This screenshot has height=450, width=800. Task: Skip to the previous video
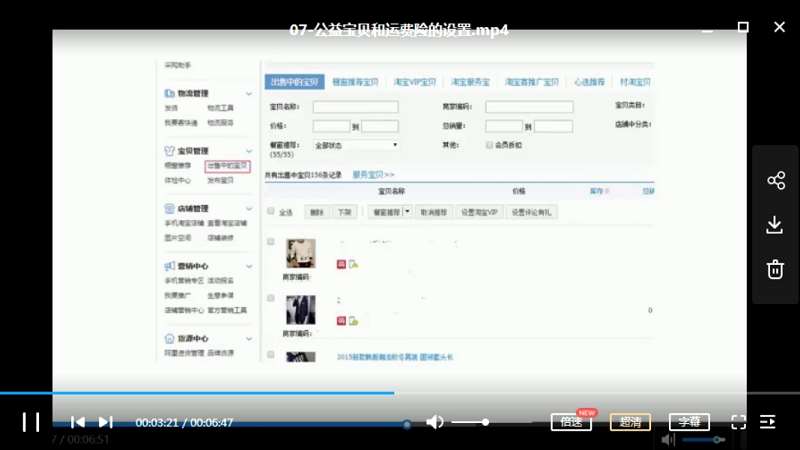coord(78,422)
